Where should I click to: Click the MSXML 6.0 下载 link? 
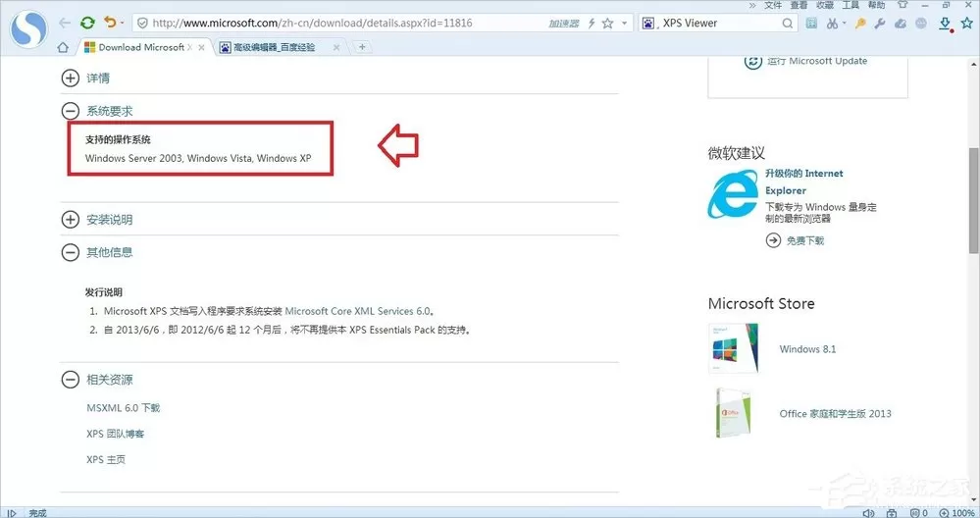[x=124, y=407]
